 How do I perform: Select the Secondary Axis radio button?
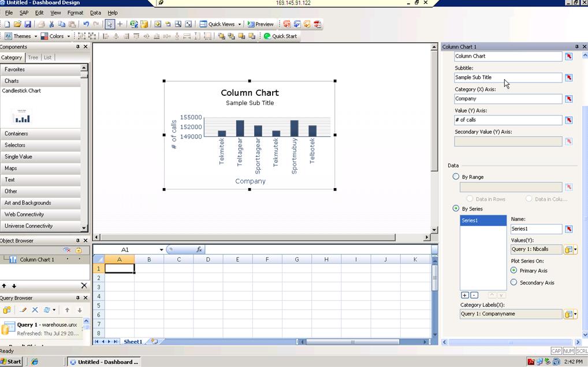514,282
